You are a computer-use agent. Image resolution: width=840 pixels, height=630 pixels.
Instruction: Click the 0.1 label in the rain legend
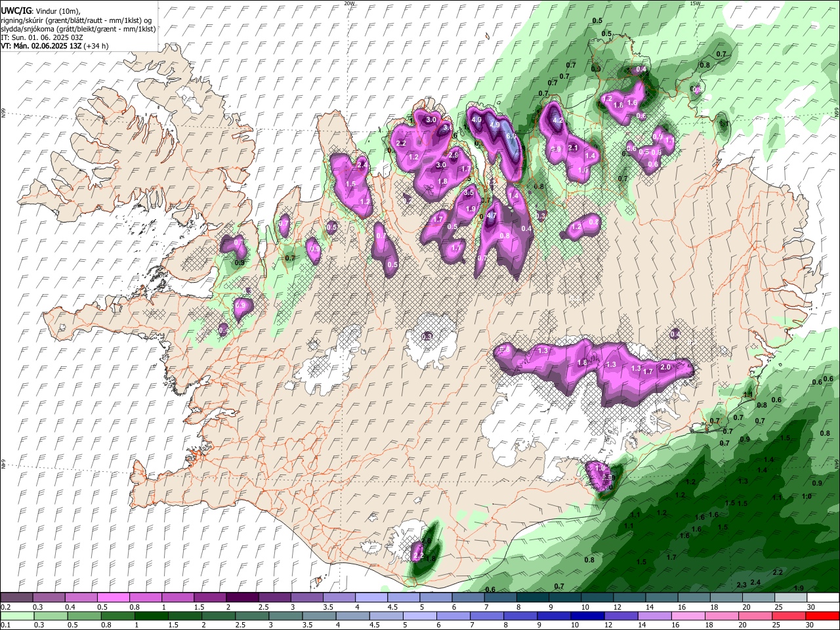pyautogui.click(x=5, y=625)
